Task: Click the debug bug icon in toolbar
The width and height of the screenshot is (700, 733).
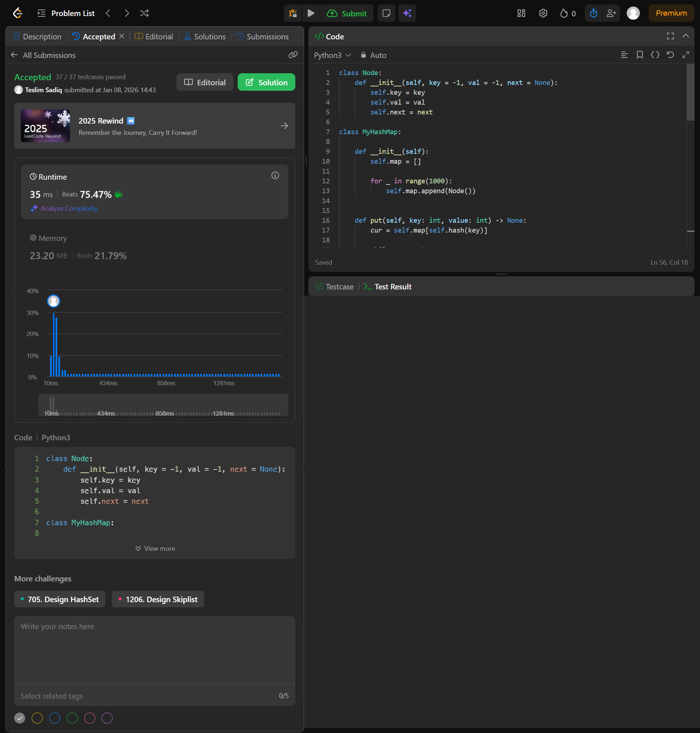Action: click(x=293, y=13)
